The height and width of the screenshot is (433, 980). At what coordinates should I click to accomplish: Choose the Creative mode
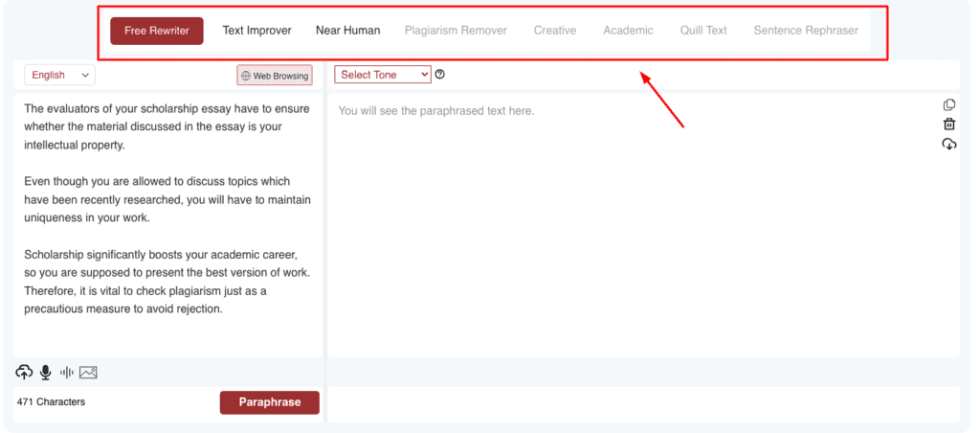[x=554, y=31]
